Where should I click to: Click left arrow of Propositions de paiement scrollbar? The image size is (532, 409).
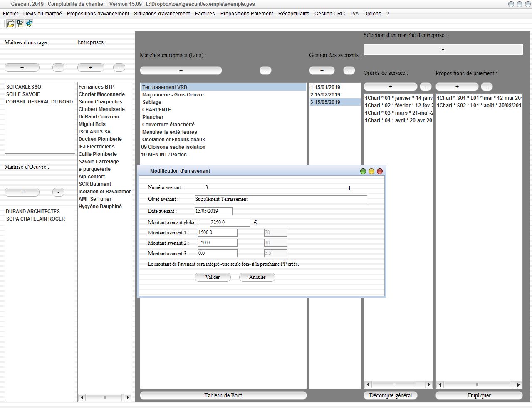[440, 385]
